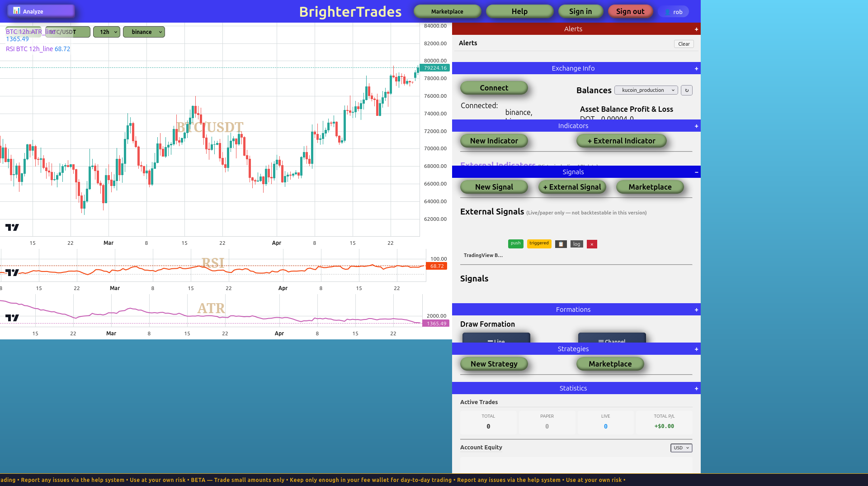Add an External Signal
The image size is (868, 486).
pos(572,187)
